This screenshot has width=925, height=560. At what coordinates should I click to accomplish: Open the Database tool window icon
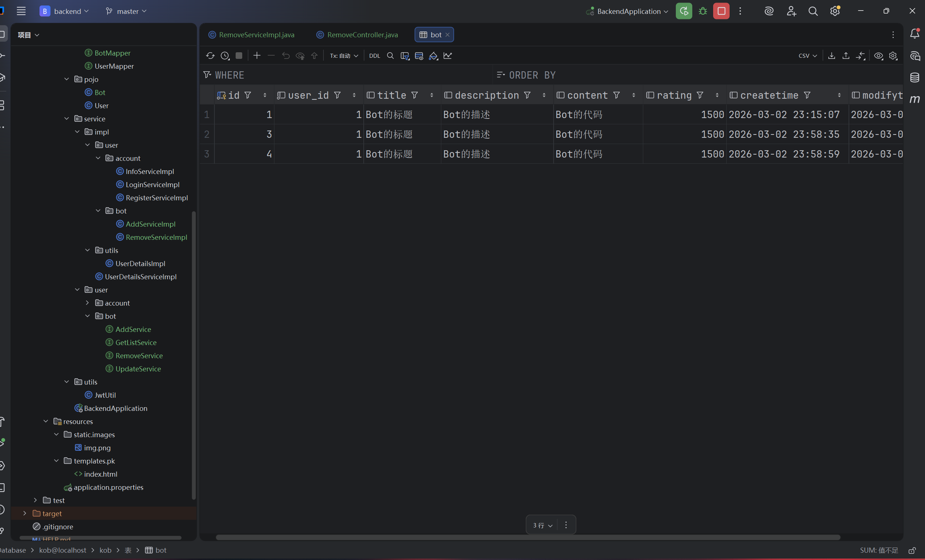tap(914, 77)
